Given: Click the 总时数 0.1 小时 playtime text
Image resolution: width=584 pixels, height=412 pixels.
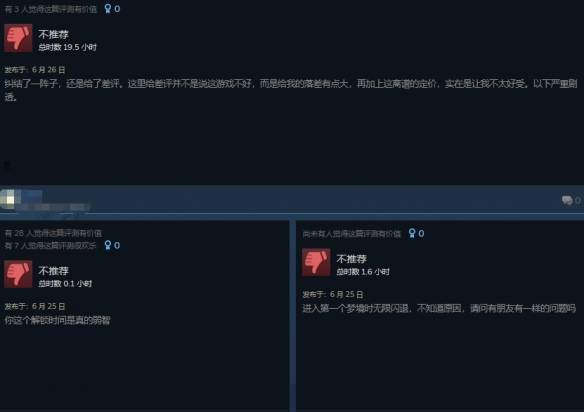Looking at the screenshot, I should 65,283.
